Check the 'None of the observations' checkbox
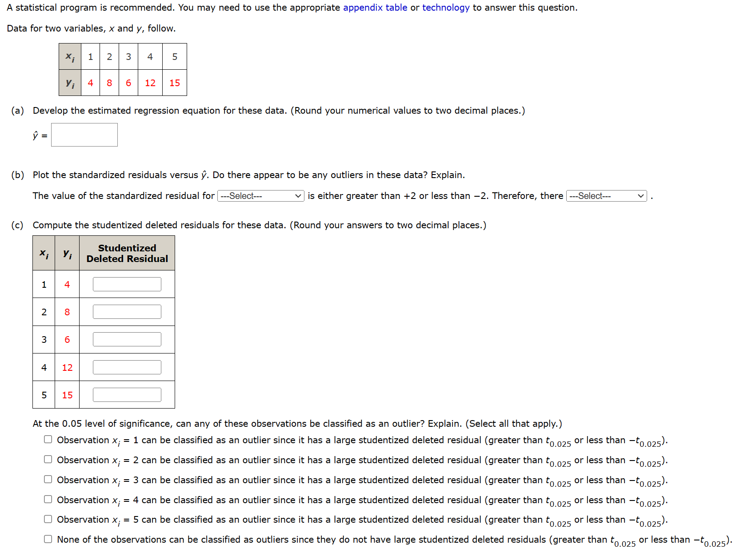Screen dimensions: 756x560 click(48, 539)
